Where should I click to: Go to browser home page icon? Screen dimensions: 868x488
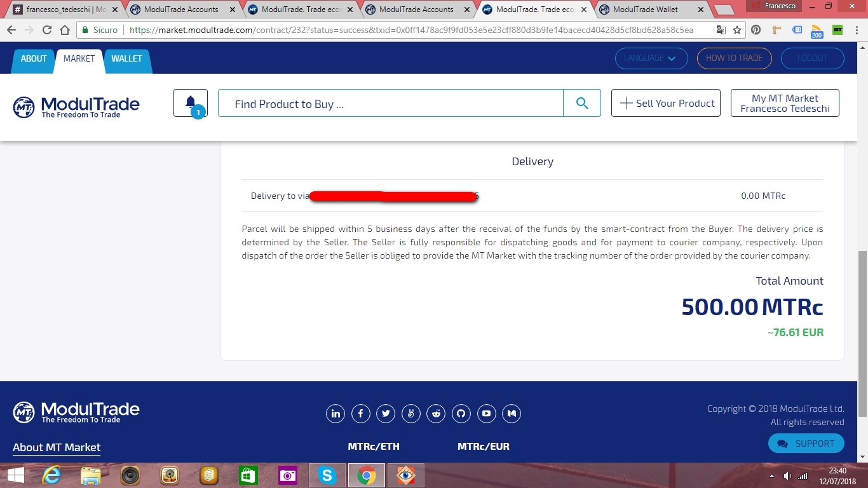click(x=65, y=30)
